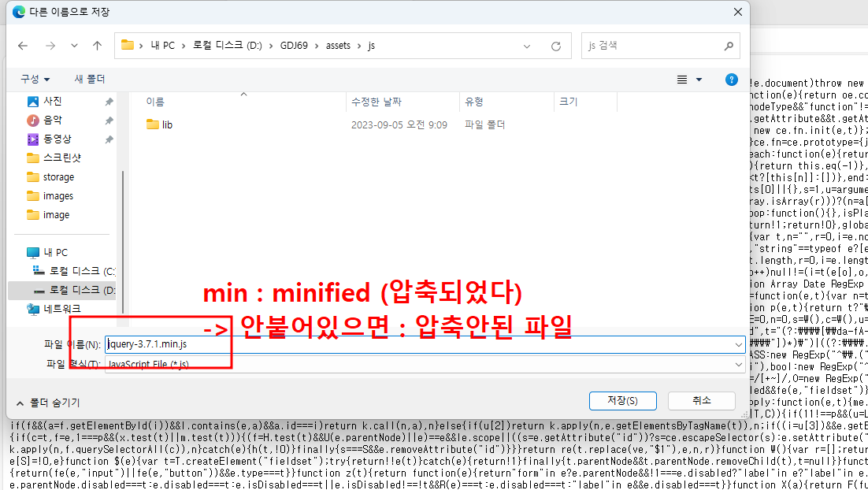Open 스크린샷 folder in navigation pane
868x490 pixels.
(62, 158)
